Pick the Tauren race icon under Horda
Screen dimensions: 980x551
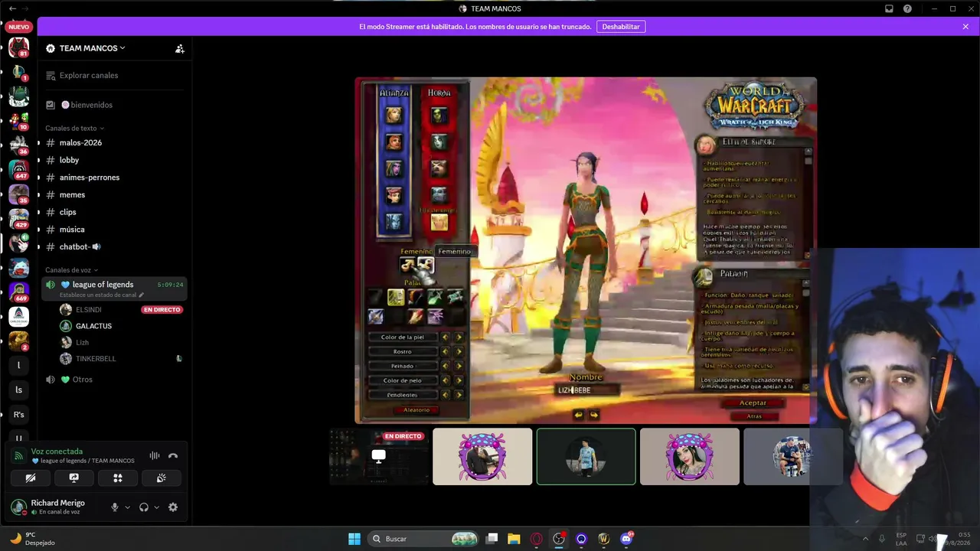[439, 168]
